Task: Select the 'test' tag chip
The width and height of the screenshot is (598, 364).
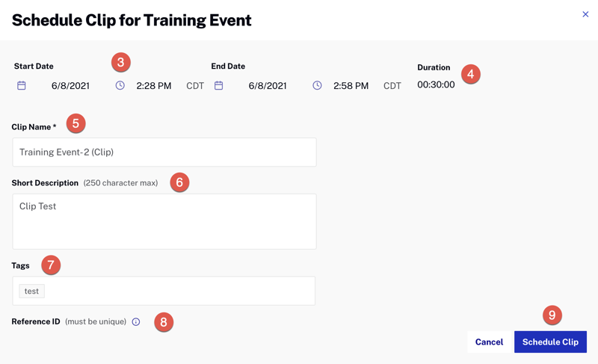Action: click(31, 291)
